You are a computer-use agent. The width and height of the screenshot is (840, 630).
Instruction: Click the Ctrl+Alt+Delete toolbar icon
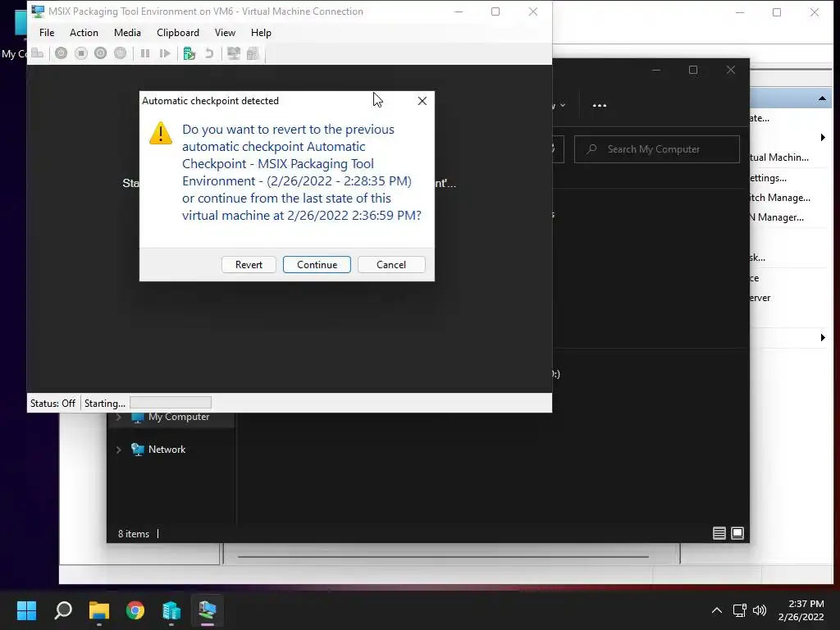coord(38,53)
